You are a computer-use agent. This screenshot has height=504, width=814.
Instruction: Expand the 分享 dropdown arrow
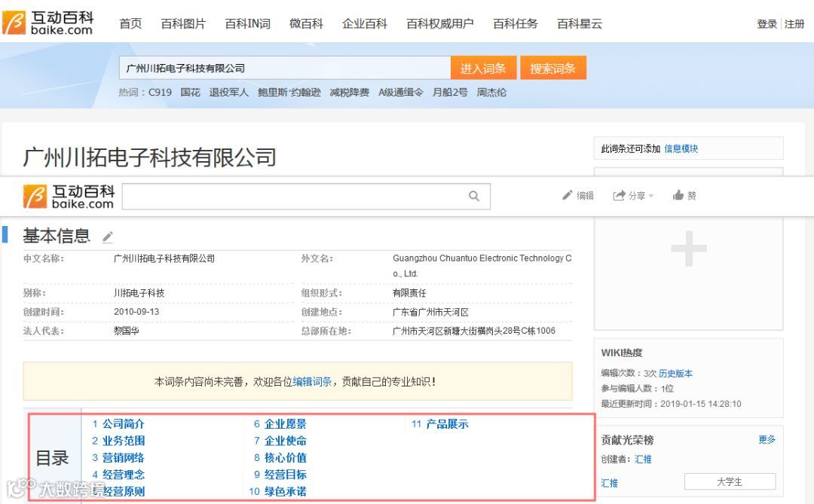click(651, 196)
